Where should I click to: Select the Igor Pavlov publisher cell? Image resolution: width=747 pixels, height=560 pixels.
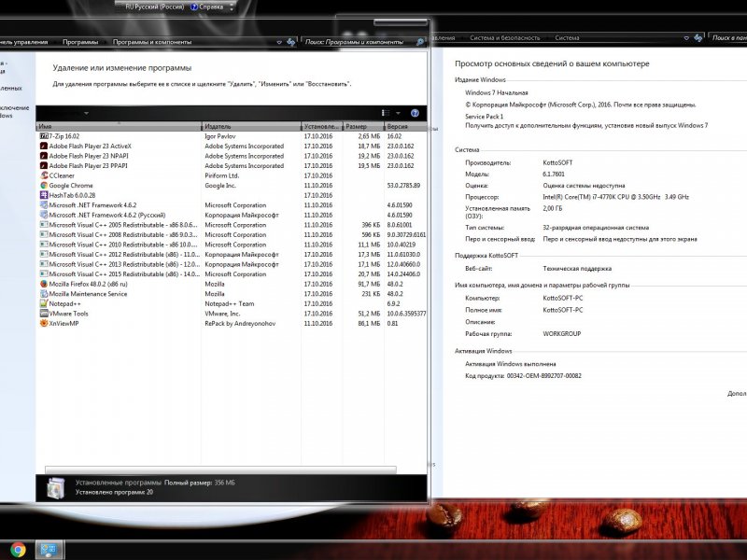click(x=220, y=136)
